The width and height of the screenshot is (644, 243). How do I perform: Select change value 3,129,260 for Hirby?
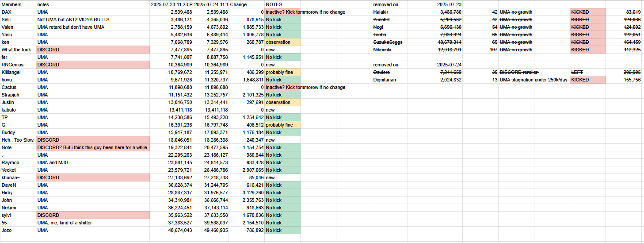coord(247,193)
